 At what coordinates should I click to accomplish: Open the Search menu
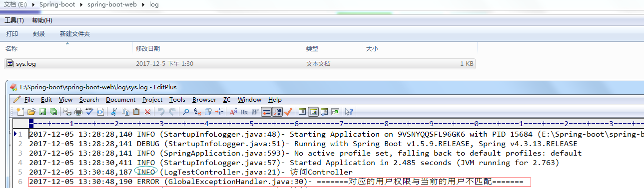[89, 100]
